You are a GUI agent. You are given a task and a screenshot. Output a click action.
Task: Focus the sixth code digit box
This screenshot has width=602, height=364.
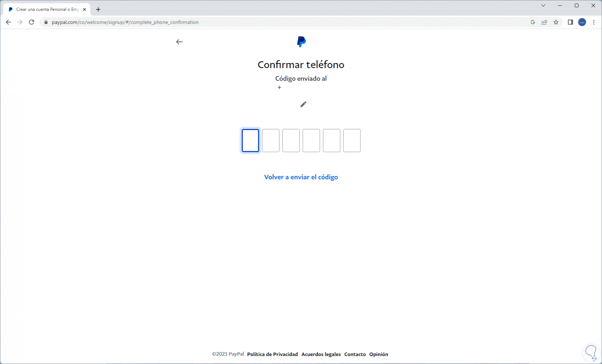tap(352, 141)
